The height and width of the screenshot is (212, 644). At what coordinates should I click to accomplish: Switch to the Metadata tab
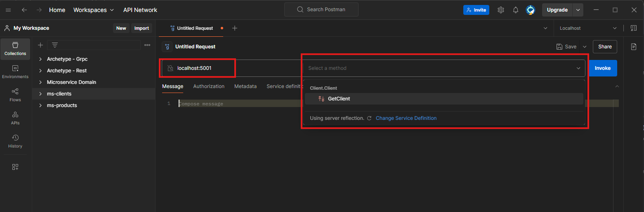[x=245, y=86]
